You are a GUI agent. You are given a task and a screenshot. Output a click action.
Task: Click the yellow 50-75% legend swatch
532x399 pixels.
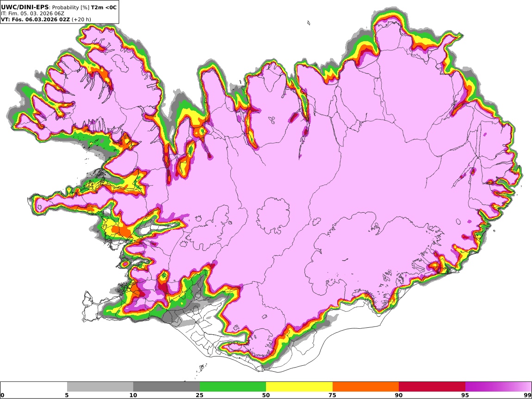click(299, 387)
